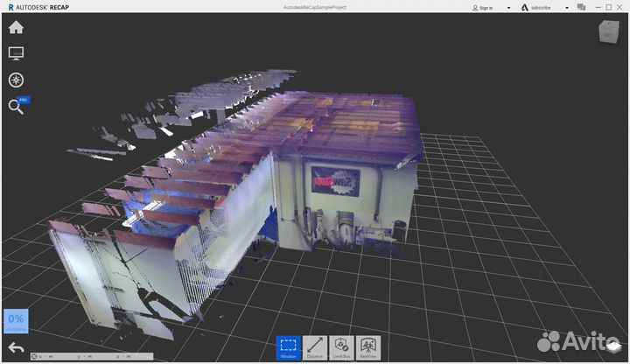Click the 0% complete progress indicator
This screenshot has width=630, height=364.
(x=16, y=321)
